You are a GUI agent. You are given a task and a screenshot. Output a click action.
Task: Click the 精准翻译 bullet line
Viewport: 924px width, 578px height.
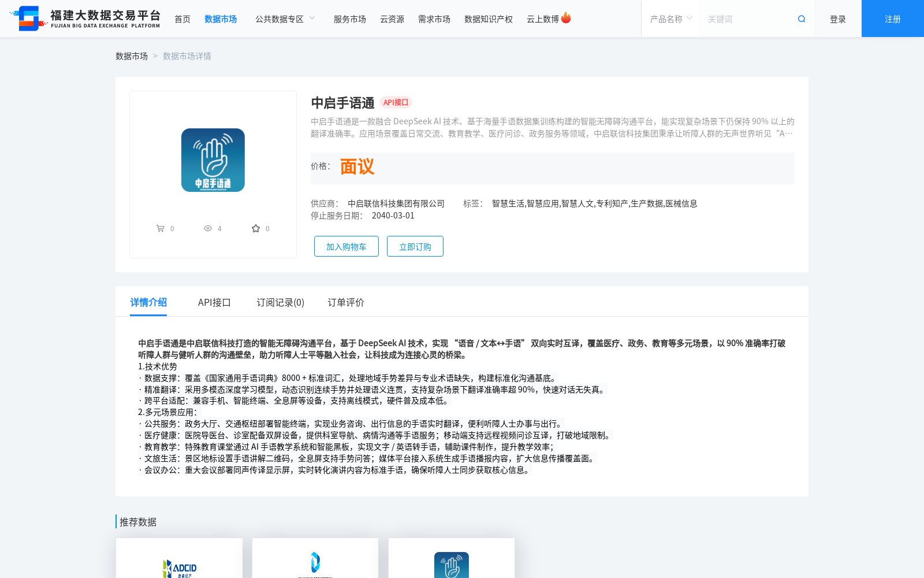[372, 390]
